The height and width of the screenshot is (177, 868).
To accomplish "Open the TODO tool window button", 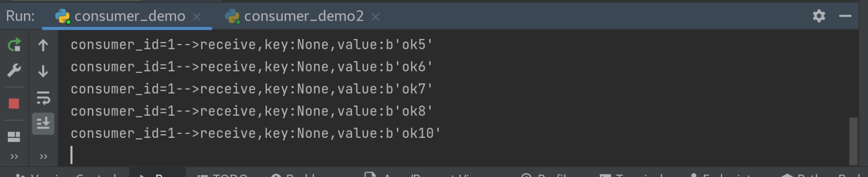I will pos(223,175).
